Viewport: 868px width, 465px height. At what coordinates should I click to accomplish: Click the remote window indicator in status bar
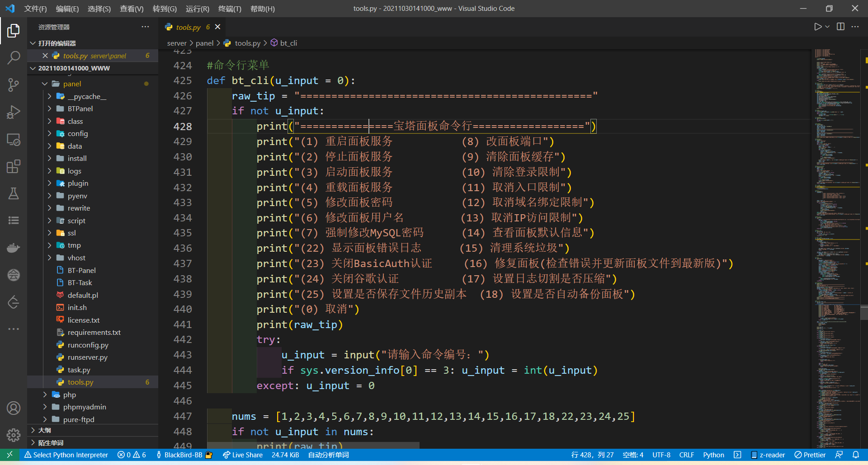pos(10,455)
